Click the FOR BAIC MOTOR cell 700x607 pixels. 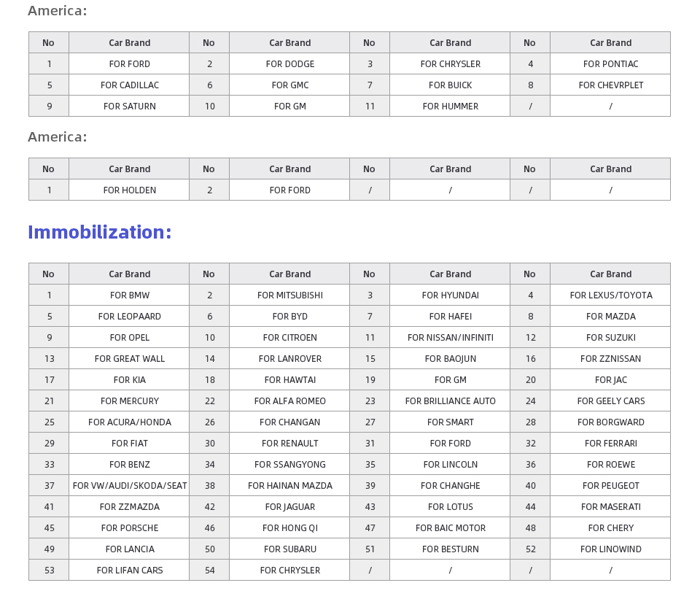click(450, 527)
